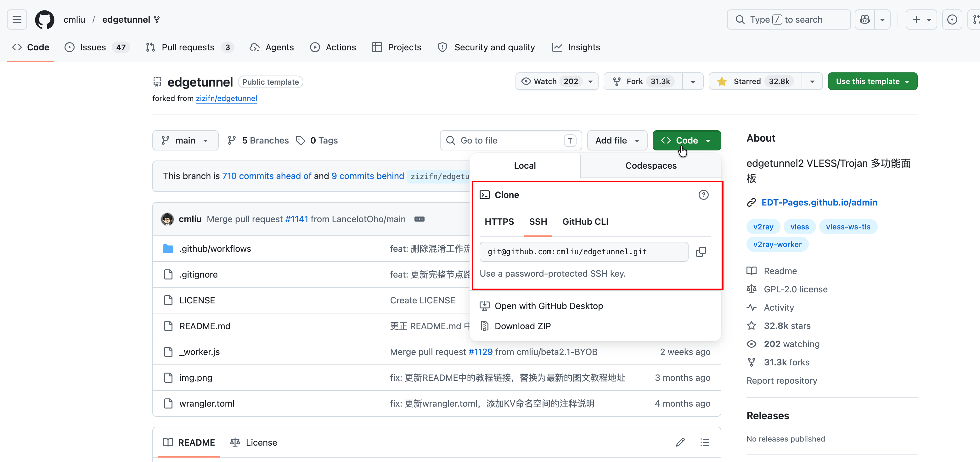Open the Agents tab

pos(272,47)
